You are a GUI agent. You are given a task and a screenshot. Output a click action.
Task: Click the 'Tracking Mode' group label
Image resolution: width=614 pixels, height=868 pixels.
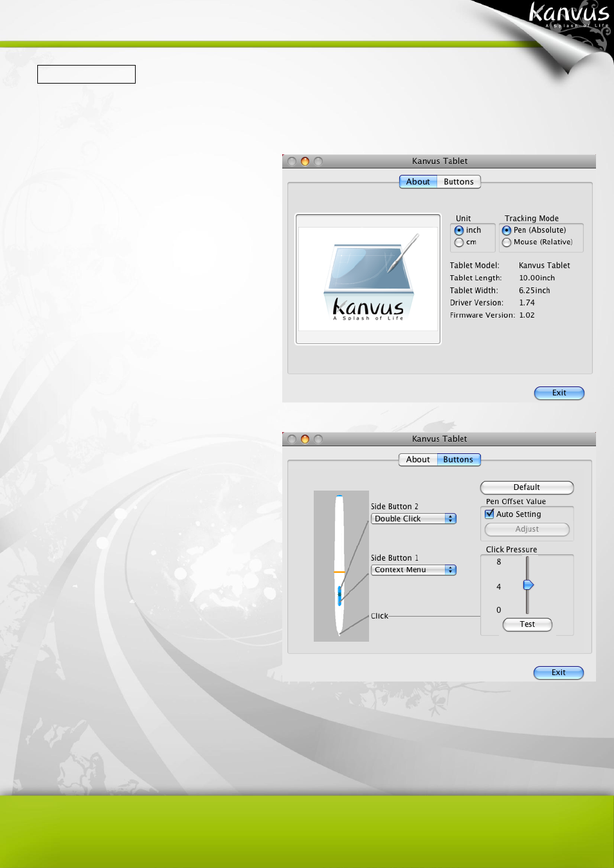click(532, 219)
